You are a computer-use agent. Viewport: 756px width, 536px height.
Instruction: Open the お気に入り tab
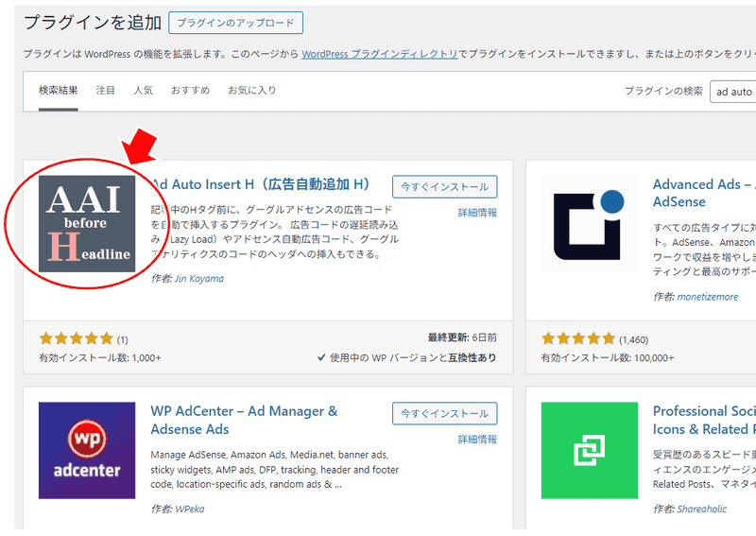252,90
